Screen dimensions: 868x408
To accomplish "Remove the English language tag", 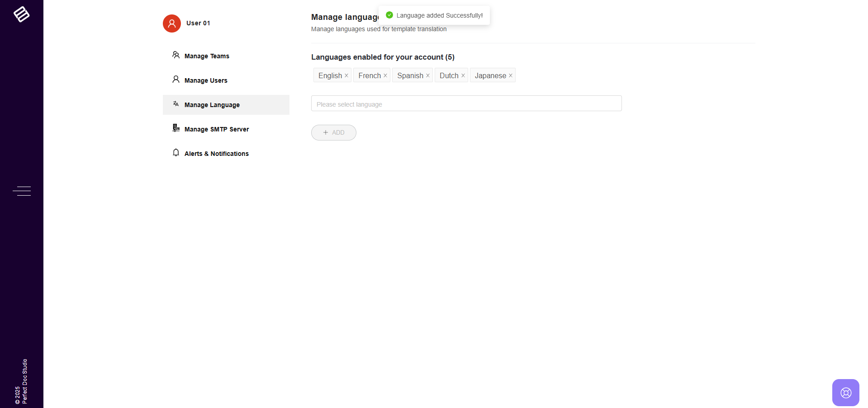I will [346, 75].
